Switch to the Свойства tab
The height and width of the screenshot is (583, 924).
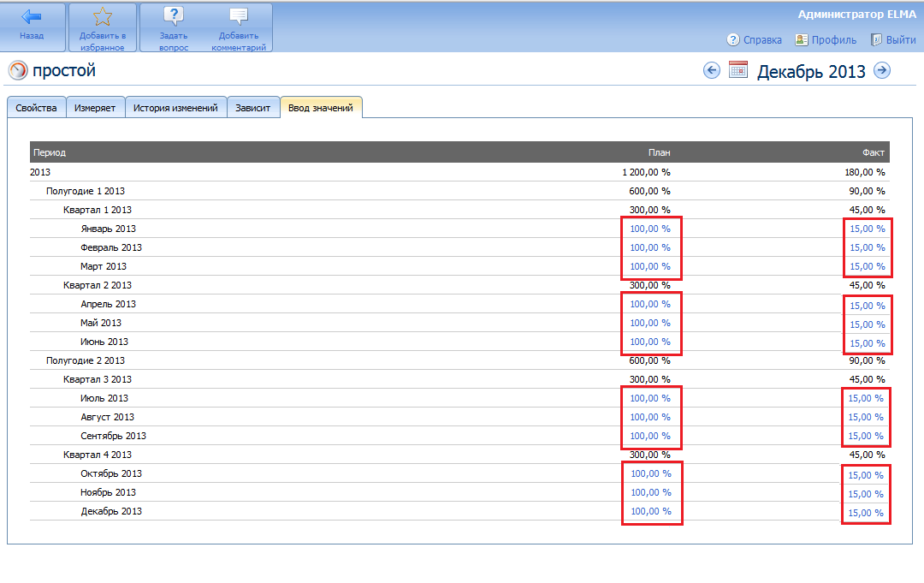coord(36,108)
